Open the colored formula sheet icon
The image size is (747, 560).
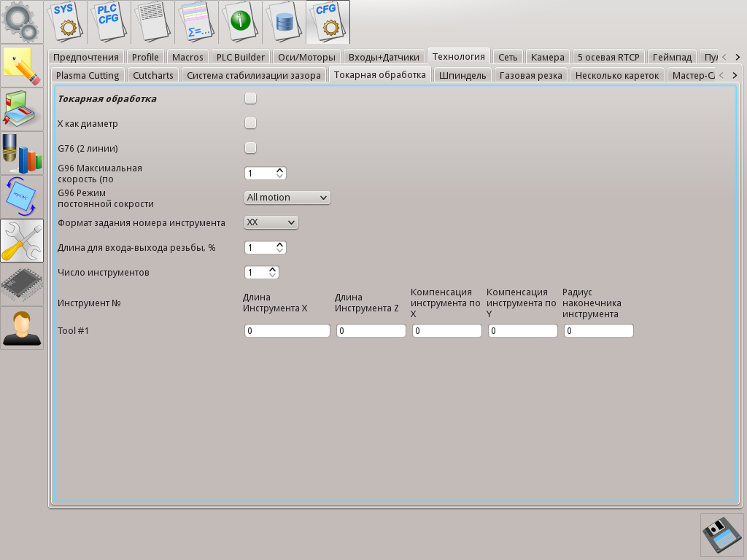(197, 22)
